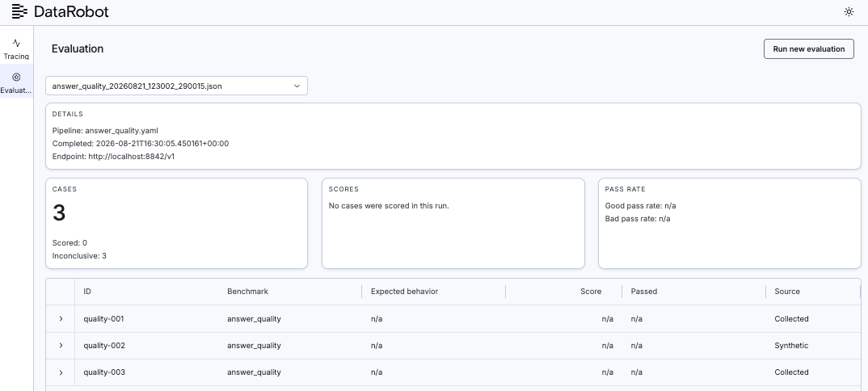Click the PASS RATE card label

[625, 189]
